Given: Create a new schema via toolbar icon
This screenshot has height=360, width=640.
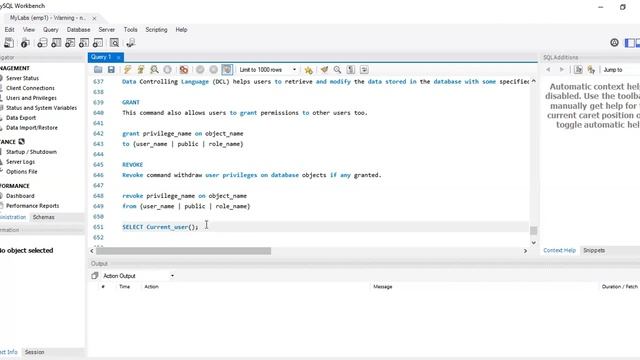Looking at the screenshot, I should pyautogui.click(x=42, y=43).
